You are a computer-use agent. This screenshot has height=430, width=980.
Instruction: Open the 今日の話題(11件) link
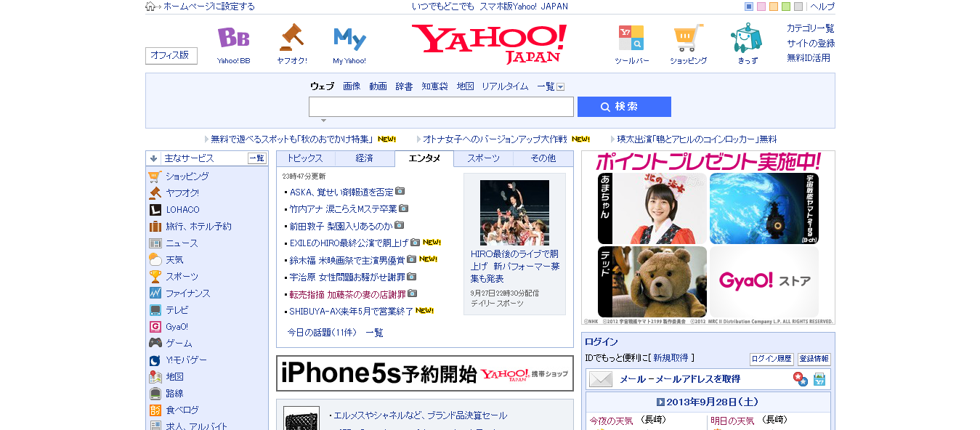[x=322, y=333]
